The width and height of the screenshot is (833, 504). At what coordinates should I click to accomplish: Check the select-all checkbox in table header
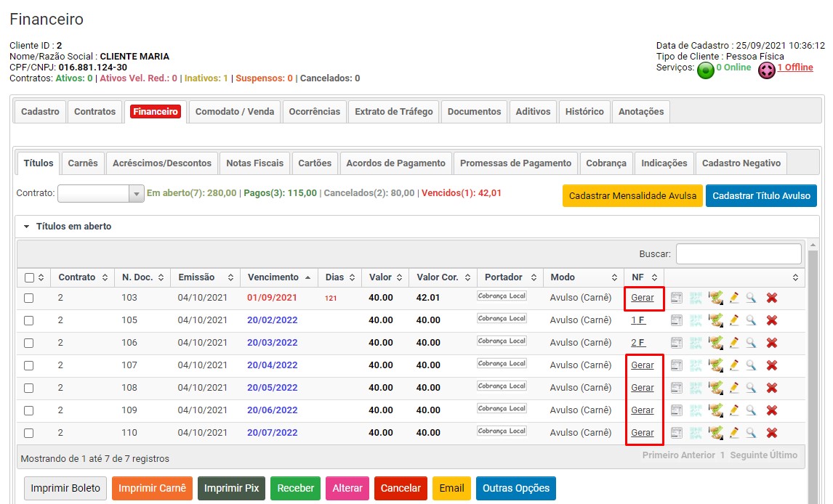29,277
